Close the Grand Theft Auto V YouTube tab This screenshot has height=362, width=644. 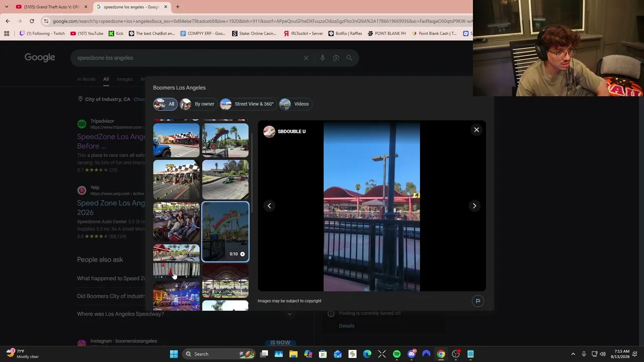click(86, 7)
